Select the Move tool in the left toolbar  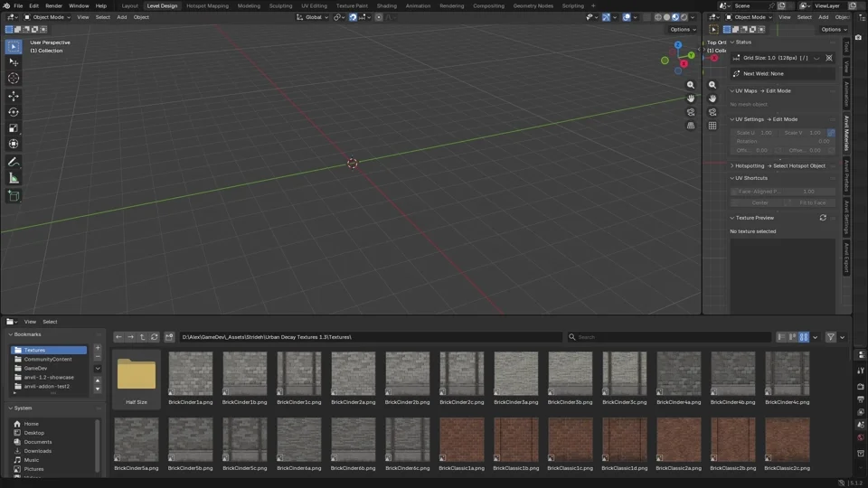[x=14, y=96]
